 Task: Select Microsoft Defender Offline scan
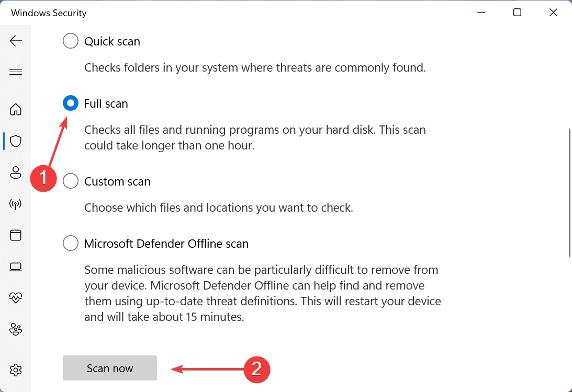pos(70,243)
